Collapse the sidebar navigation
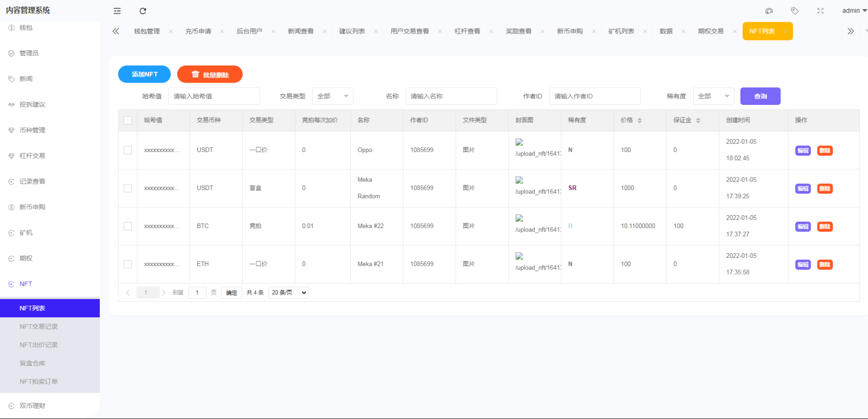The image size is (868, 419). pyautogui.click(x=117, y=11)
